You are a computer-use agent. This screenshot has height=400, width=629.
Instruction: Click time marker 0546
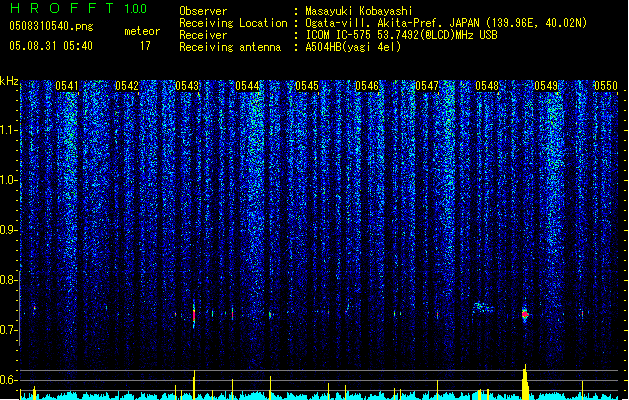pyautogui.click(x=367, y=86)
